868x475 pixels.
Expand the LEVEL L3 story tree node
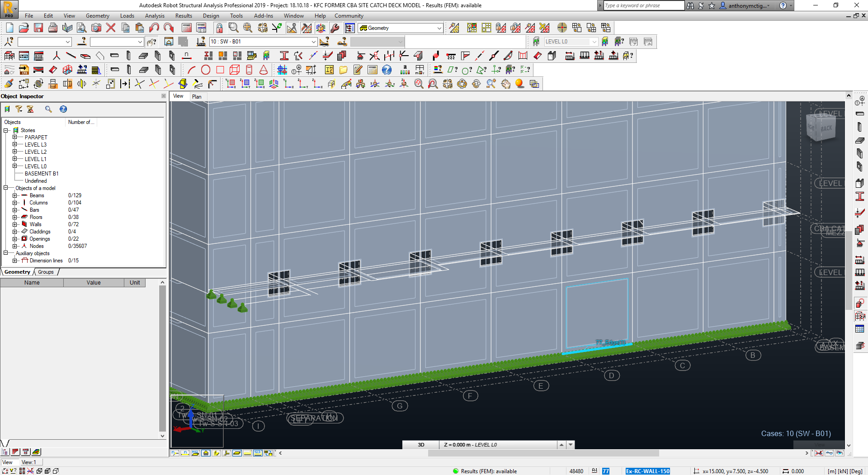click(x=14, y=145)
